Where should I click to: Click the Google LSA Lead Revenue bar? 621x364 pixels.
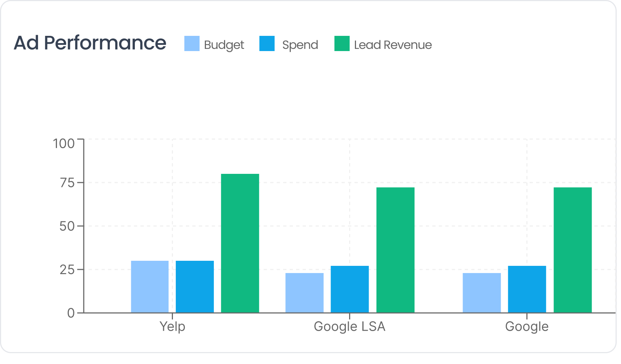point(395,250)
